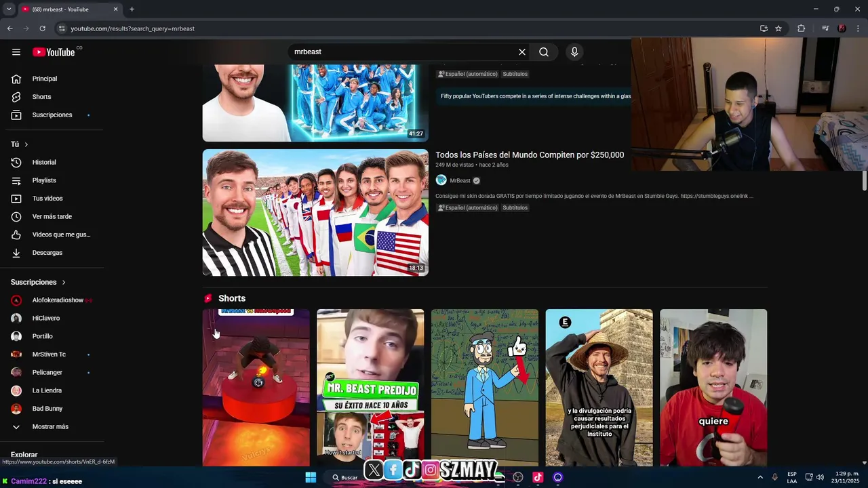The height and width of the screenshot is (488, 868).
Task: Open Mr. Beast Predijo Short thumbnail
Action: point(370,388)
